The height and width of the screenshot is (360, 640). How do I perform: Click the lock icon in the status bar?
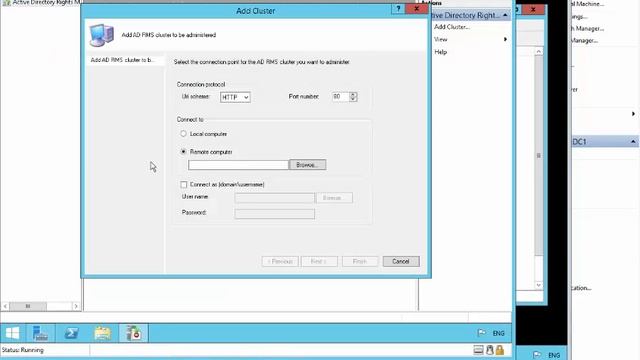pyautogui.click(x=500, y=350)
